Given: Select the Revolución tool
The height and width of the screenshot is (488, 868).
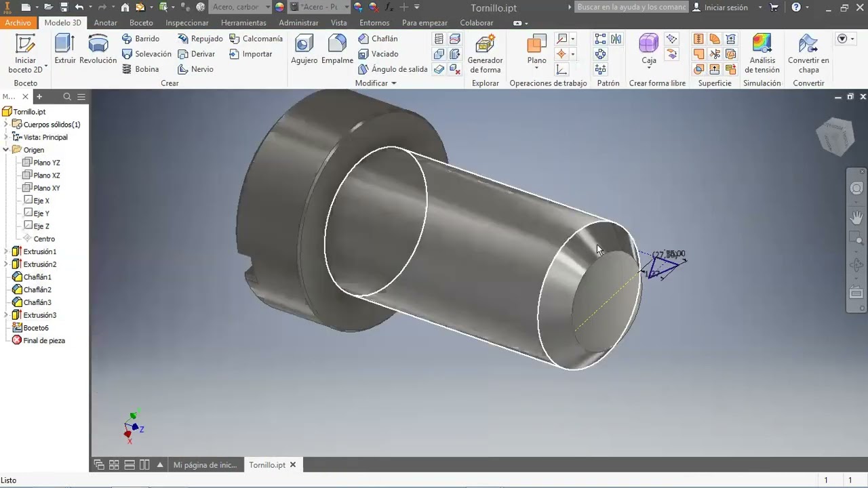Looking at the screenshot, I should [x=98, y=50].
